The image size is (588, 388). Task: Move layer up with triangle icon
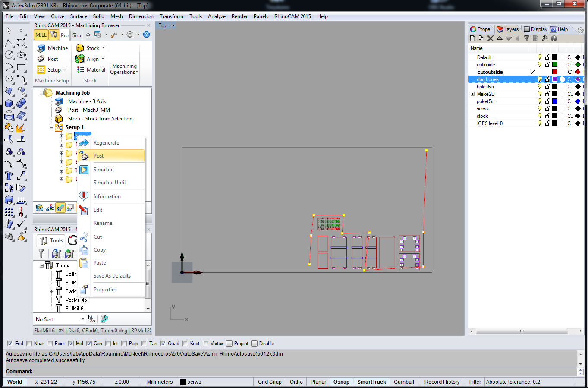click(500, 38)
